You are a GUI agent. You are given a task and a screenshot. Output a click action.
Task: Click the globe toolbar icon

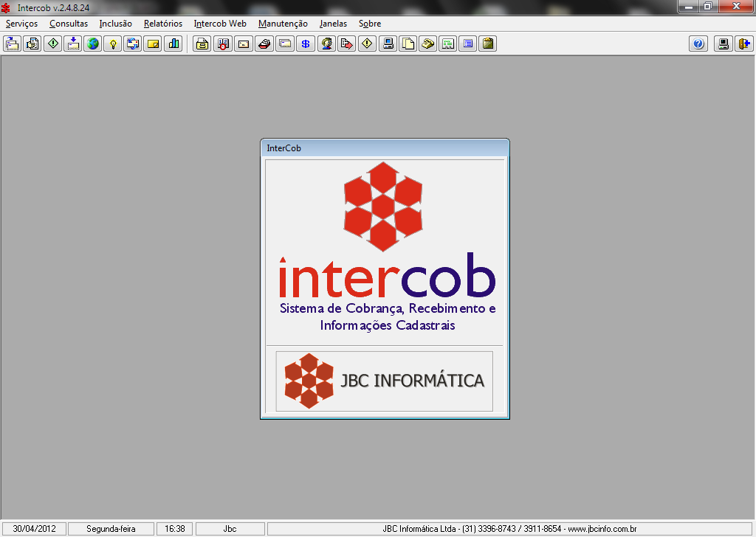click(92, 44)
